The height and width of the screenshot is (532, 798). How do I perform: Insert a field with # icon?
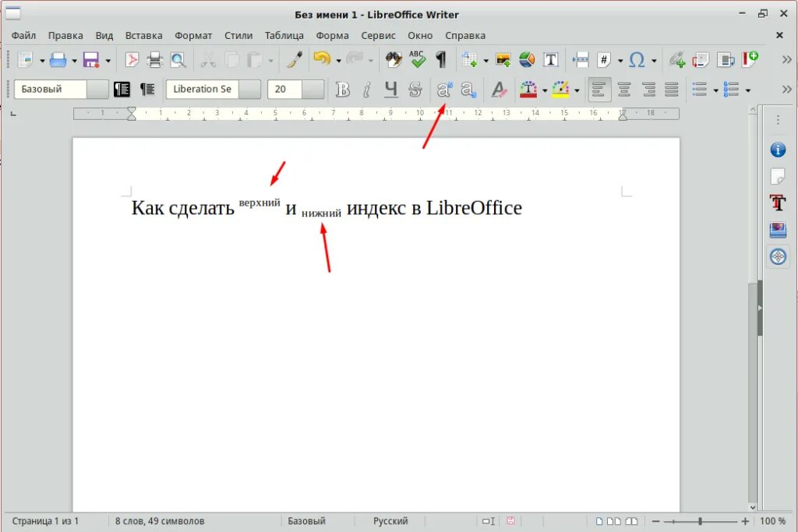point(604,60)
